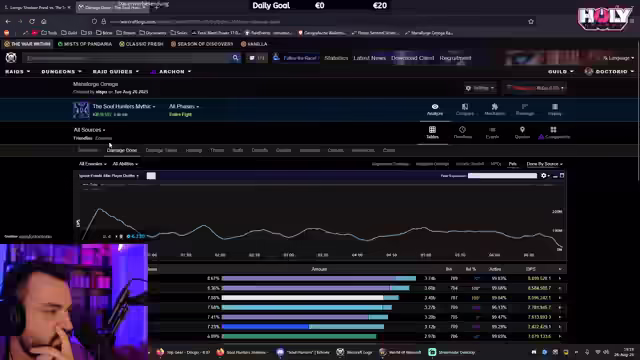The width and height of the screenshot is (640, 360).
Task: Expand the Archon menu
Action: [171, 71]
